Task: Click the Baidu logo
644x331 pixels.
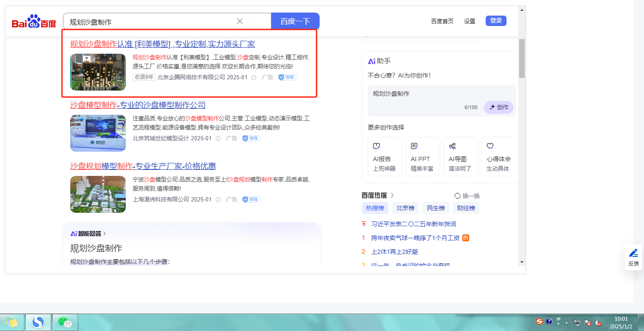Action: [34, 22]
